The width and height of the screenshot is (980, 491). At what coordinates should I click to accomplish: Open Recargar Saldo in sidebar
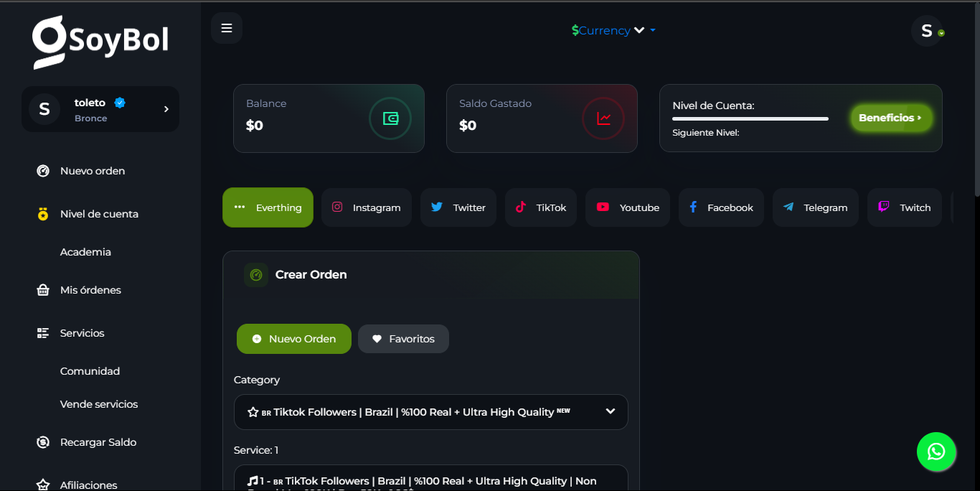click(98, 442)
